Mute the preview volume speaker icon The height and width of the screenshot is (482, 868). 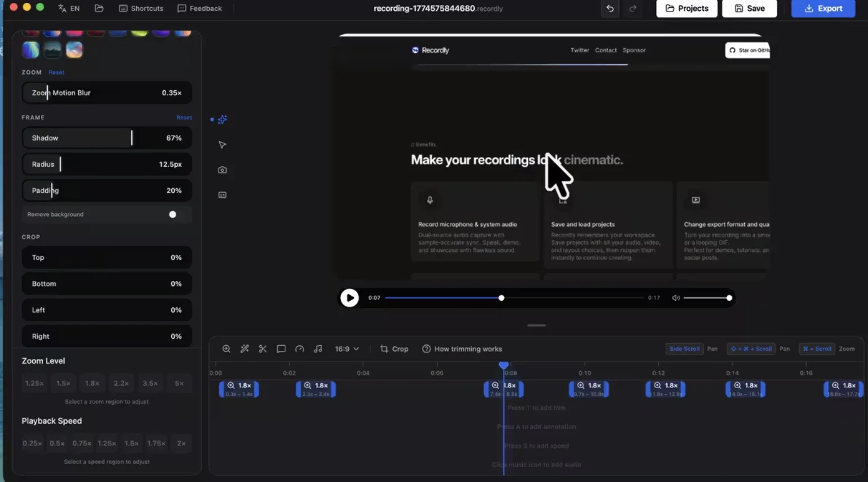coord(676,298)
